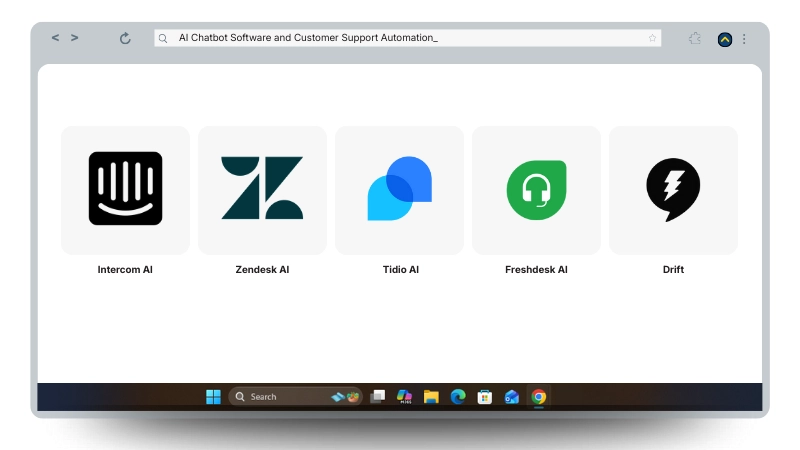The image size is (800, 450).
Task: Launch Microsoft 365 Copilot from taskbar
Action: tap(404, 396)
